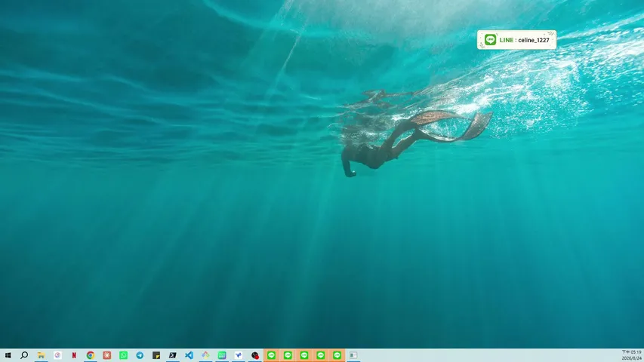
Task: Switch to the rightmost LINE window icon
Action: pyautogui.click(x=337, y=355)
